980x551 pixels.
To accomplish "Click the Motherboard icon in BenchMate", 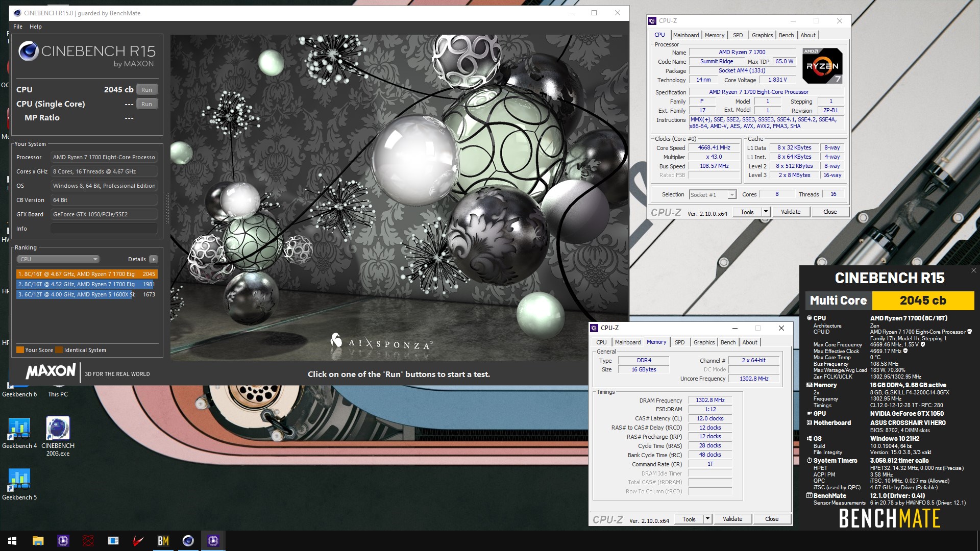I will [809, 423].
